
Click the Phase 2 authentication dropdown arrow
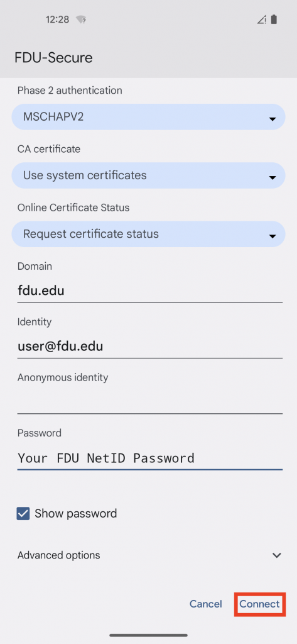272,119
